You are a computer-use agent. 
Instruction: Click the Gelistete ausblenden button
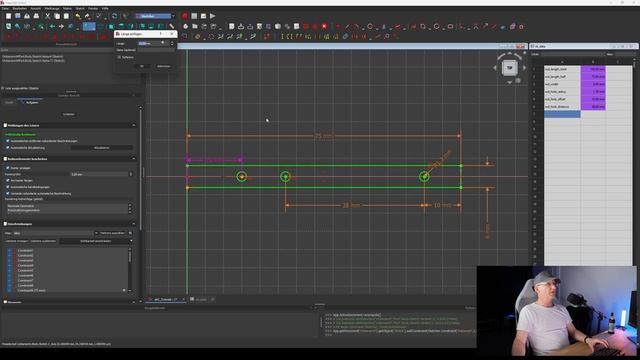43,241
